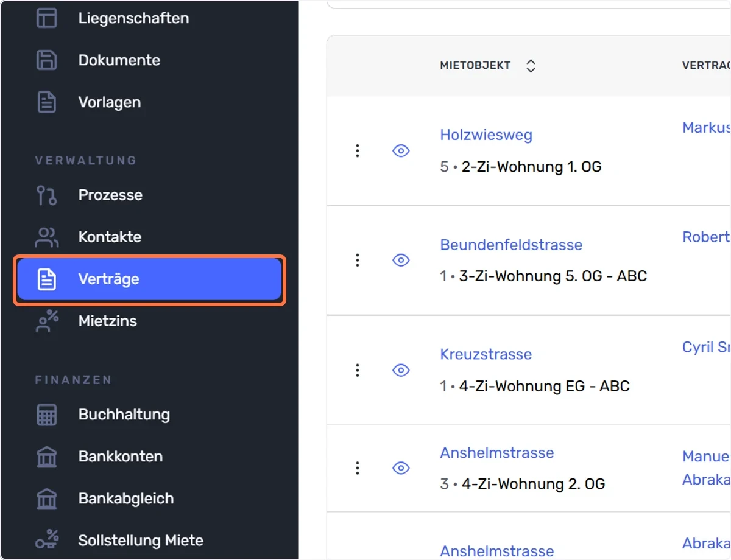
Task: Open three-dot menu for Kreuzstrasse row
Action: pos(358,370)
